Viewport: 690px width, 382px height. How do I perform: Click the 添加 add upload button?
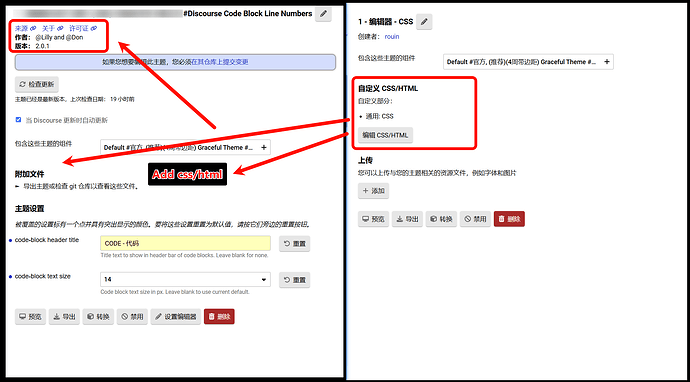[373, 191]
